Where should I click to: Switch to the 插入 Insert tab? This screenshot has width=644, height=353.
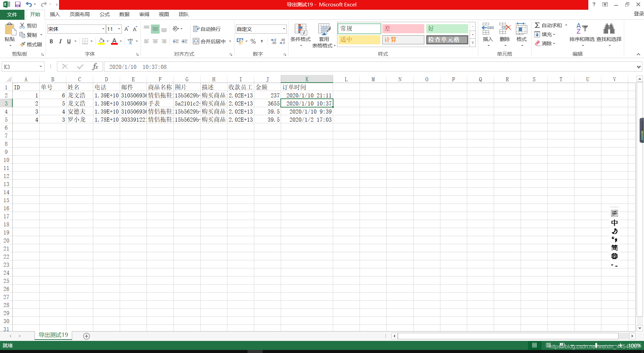[55, 14]
